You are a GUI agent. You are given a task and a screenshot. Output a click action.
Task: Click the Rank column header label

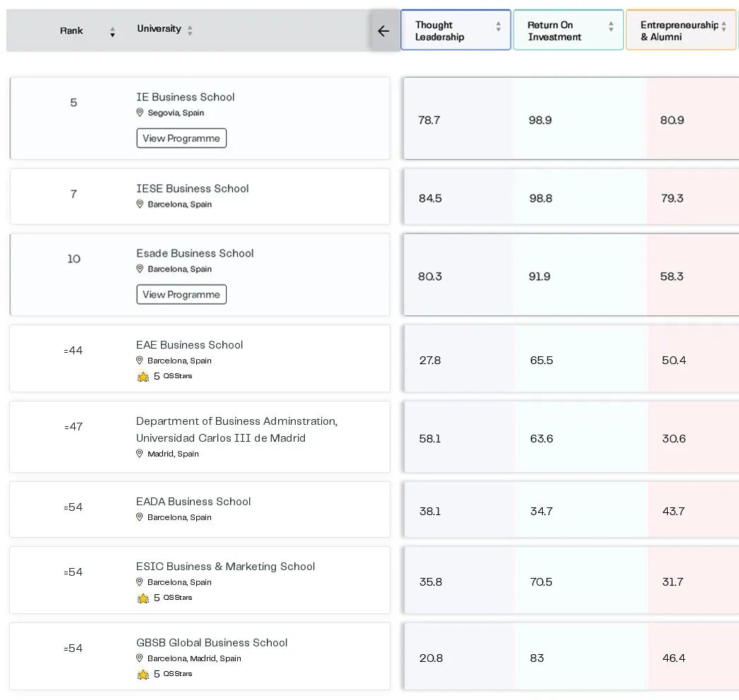pos(71,30)
